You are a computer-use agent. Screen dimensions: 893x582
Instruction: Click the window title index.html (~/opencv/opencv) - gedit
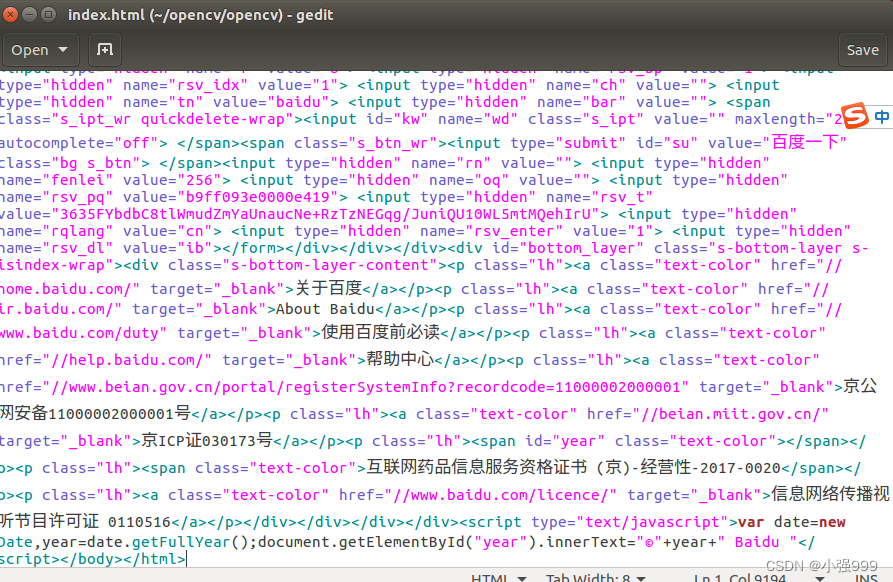point(200,15)
